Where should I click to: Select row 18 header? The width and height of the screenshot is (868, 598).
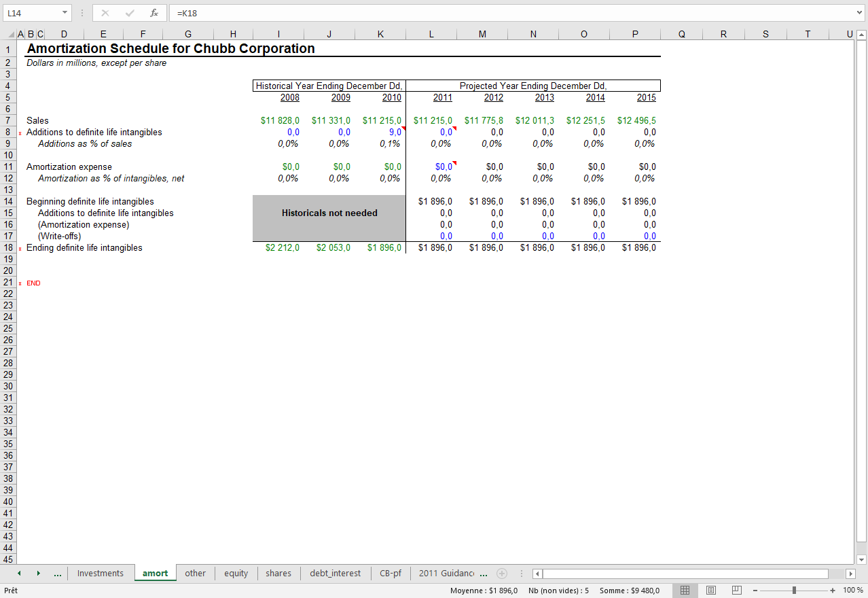(9, 247)
